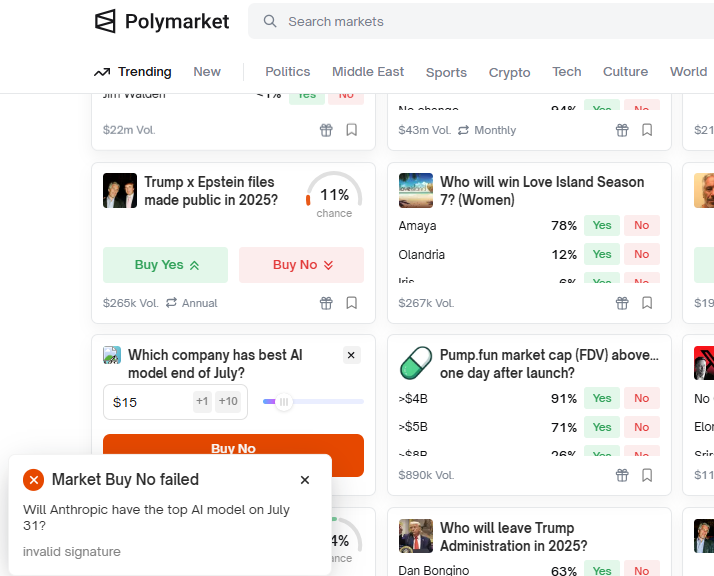Select the Trending tab

(133, 72)
